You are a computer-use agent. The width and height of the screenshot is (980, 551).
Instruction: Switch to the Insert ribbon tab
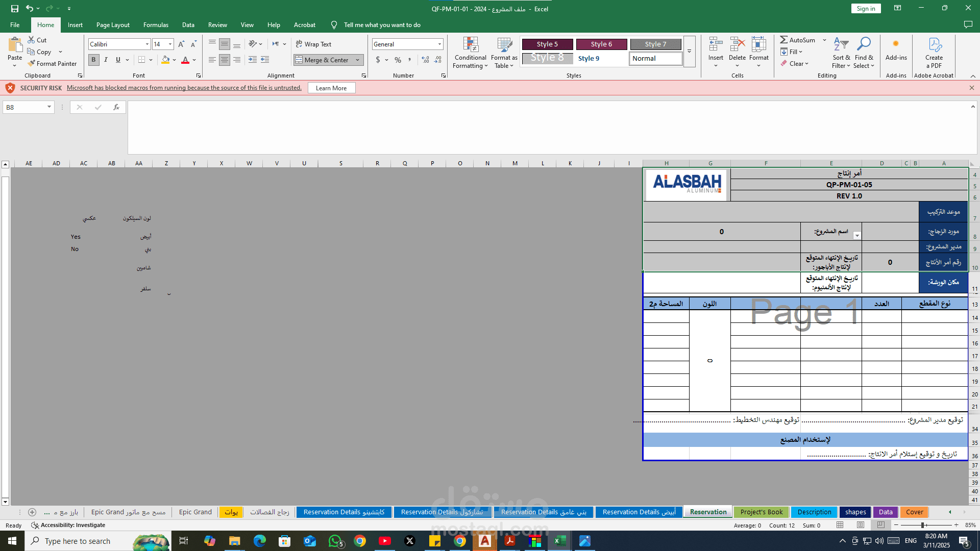[75, 24]
